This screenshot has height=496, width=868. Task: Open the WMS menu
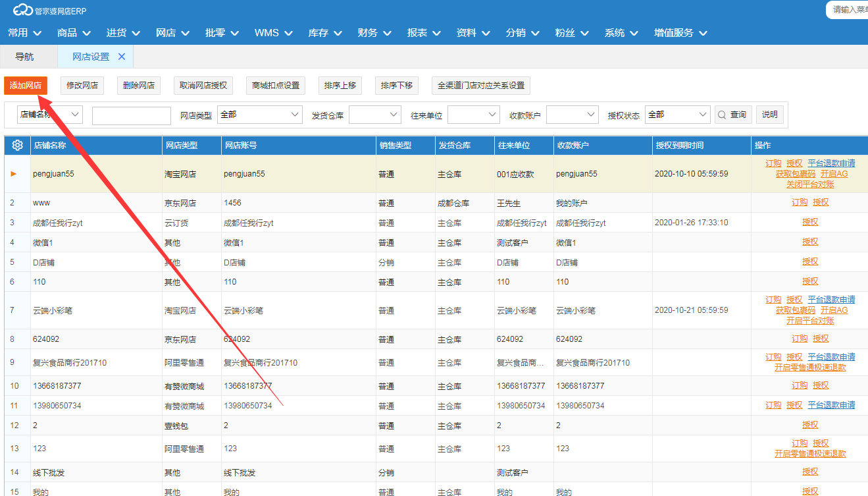click(x=273, y=33)
